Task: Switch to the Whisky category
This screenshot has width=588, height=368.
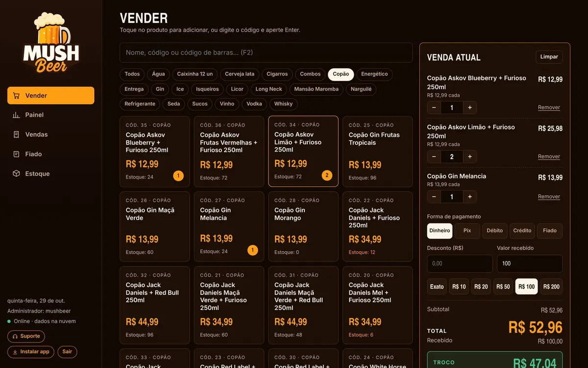Action: point(284,104)
